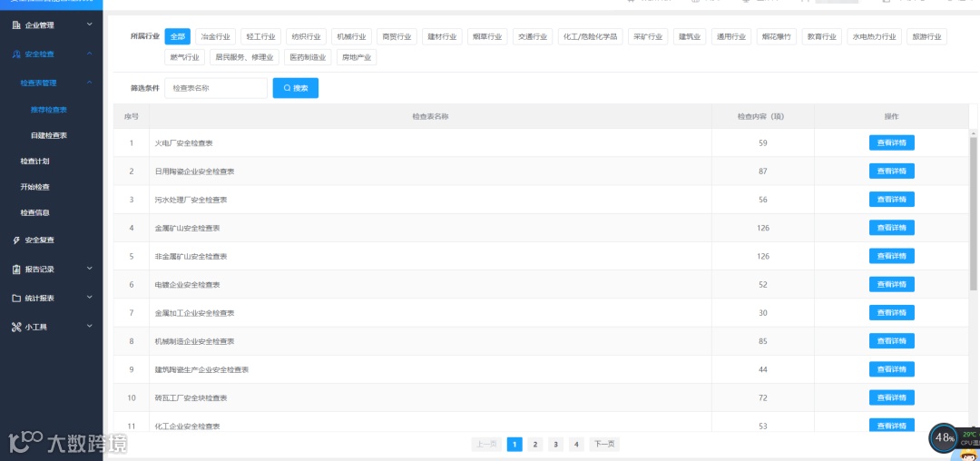Filter by 烟花爆竹

pos(777,37)
